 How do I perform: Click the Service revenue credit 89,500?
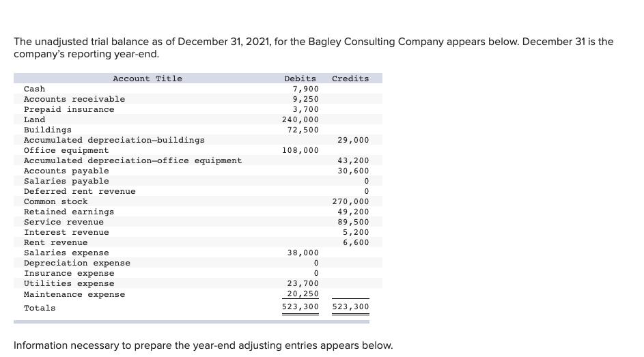[353, 222]
